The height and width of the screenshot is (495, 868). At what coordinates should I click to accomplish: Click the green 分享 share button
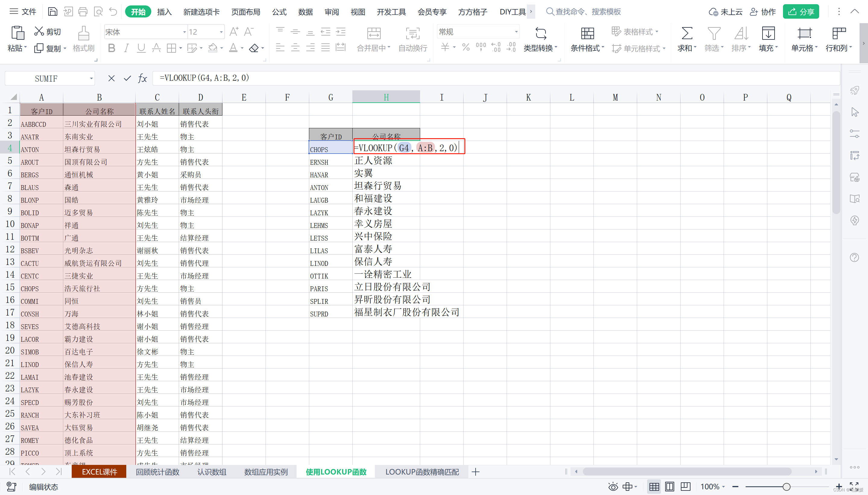point(800,12)
